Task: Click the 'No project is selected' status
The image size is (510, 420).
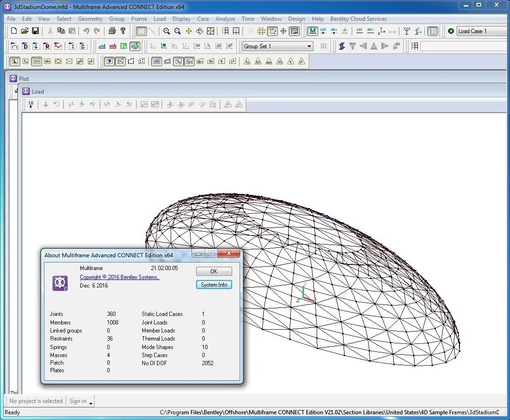Action: (36, 401)
